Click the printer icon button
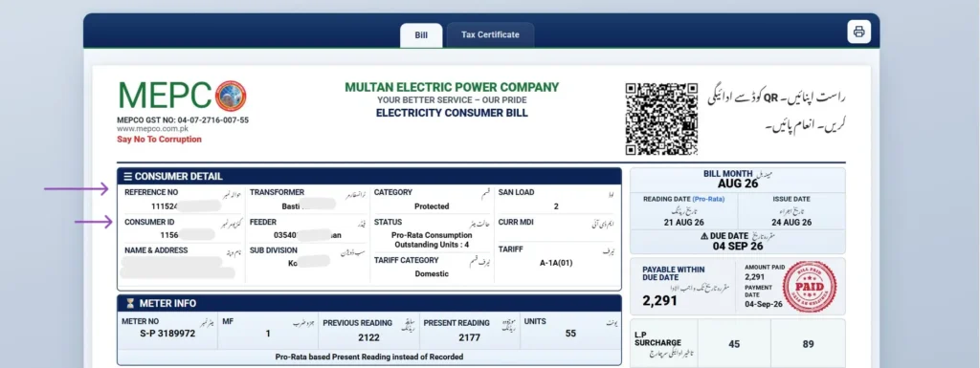 [x=858, y=32]
